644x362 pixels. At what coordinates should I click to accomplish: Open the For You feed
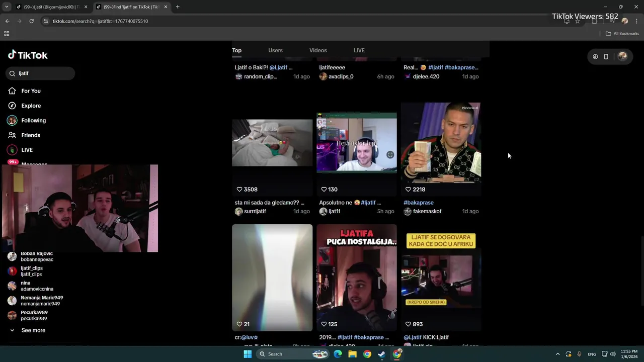(x=24, y=91)
